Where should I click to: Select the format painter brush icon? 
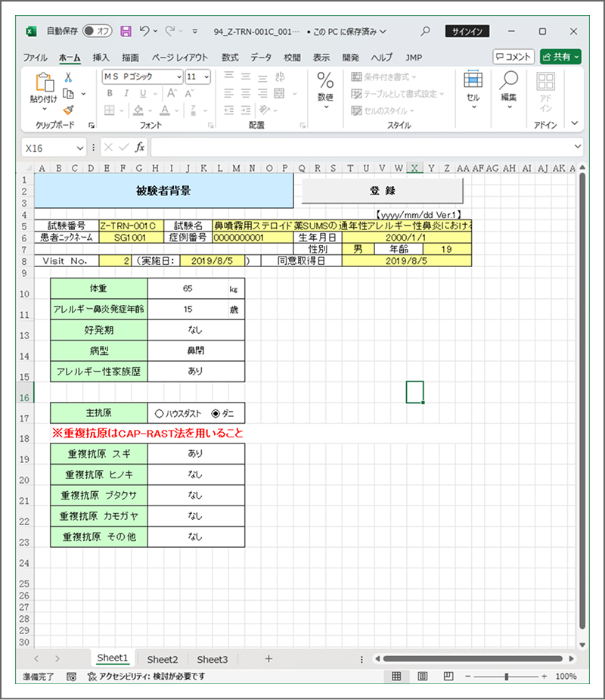click(68, 110)
